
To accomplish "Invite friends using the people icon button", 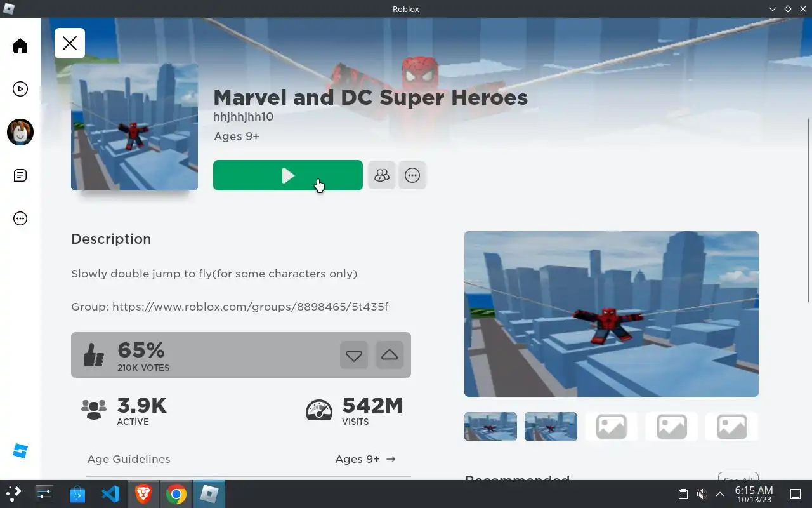I will (382, 175).
